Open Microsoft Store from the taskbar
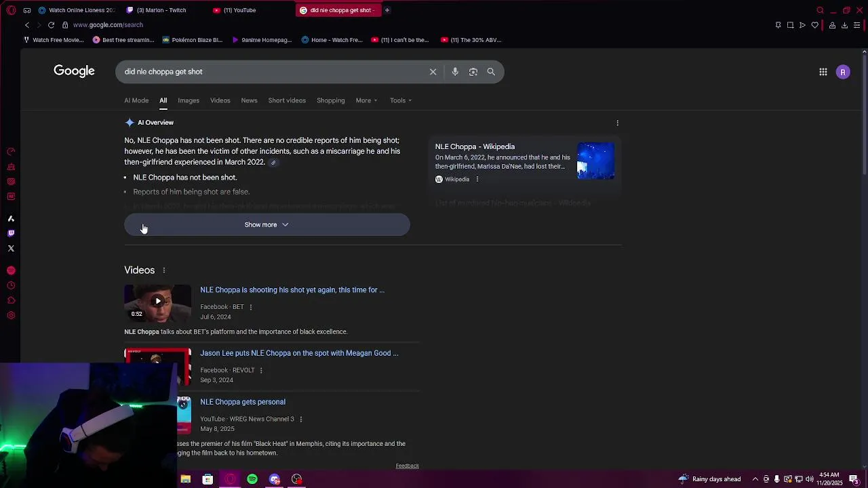 (x=208, y=479)
